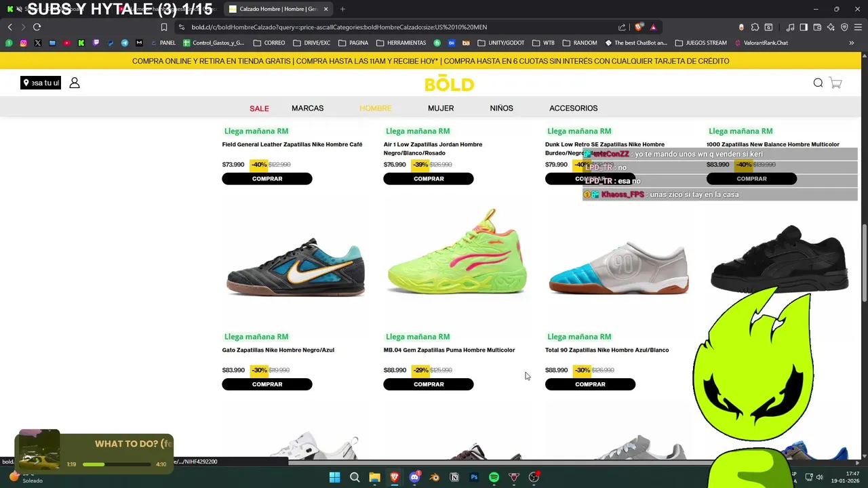Open the X (Twitter) bookmark icon

click(37, 43)
